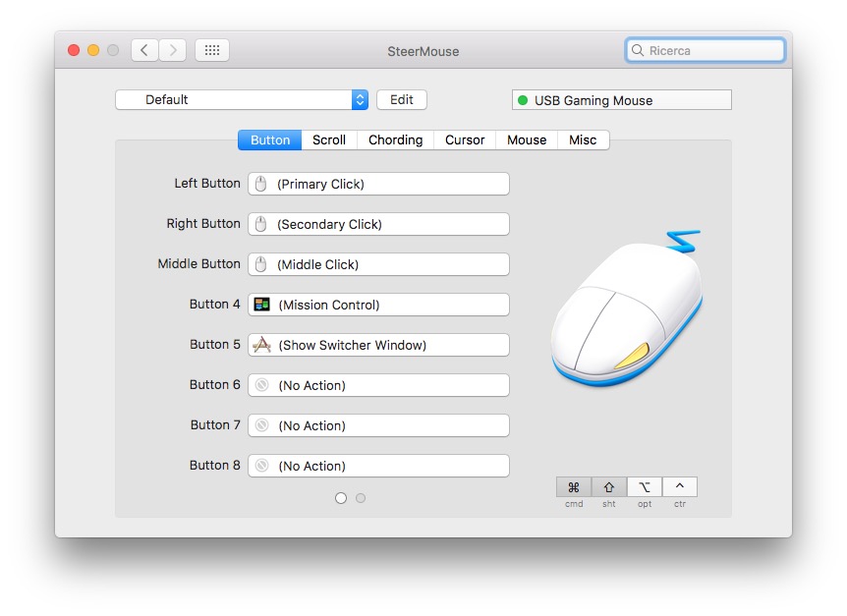Open Left Button Primary Click action menu

[378, 184]
